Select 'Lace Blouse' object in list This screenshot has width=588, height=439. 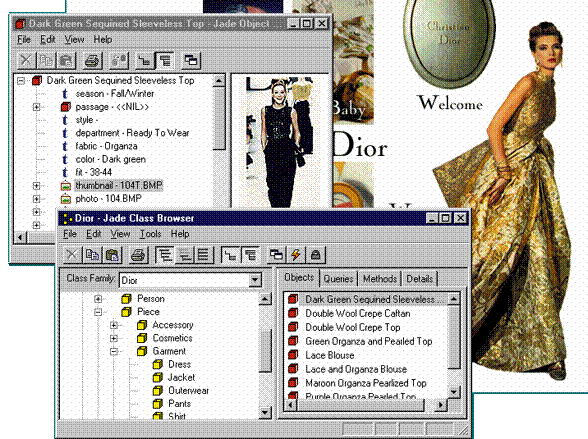click(x=330, y=355)
